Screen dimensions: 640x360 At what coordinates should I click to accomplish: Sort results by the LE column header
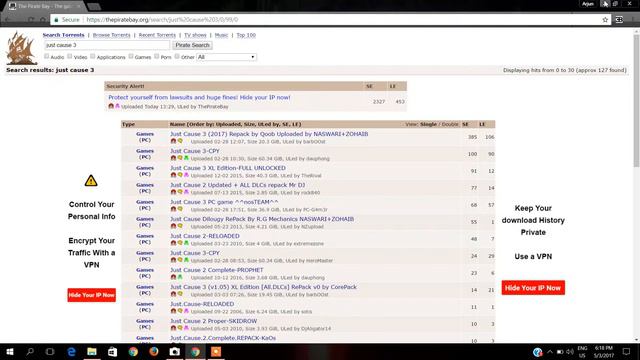482,124
